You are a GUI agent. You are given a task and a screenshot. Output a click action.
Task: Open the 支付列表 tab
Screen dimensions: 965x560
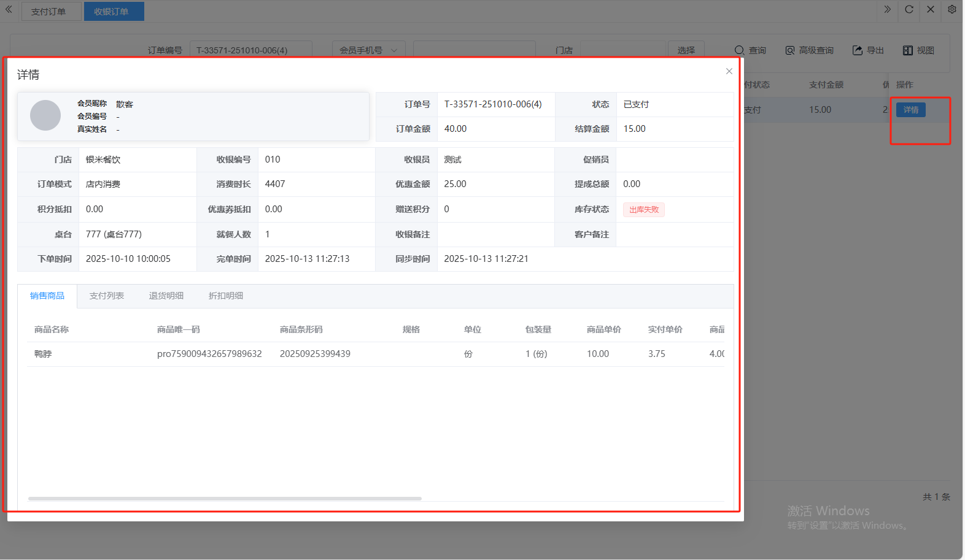tap(107, 296)
